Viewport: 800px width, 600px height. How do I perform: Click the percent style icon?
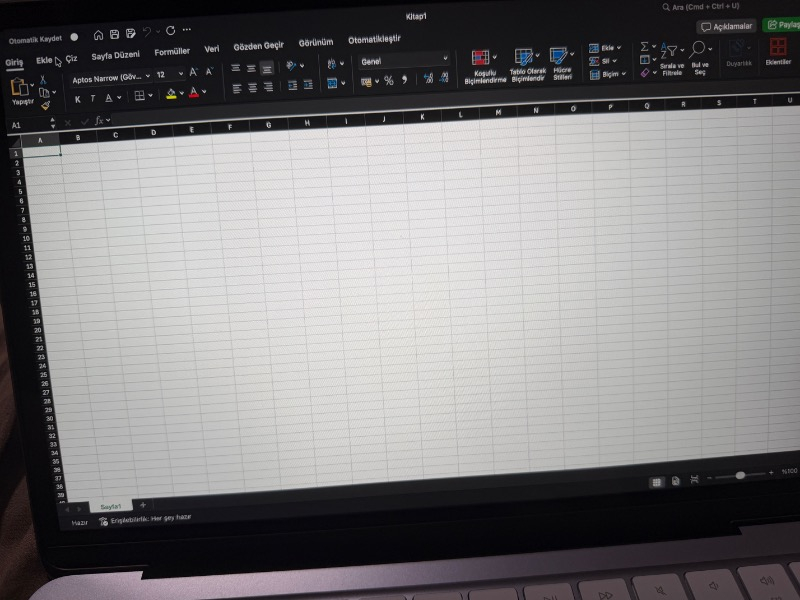(389, 81)
